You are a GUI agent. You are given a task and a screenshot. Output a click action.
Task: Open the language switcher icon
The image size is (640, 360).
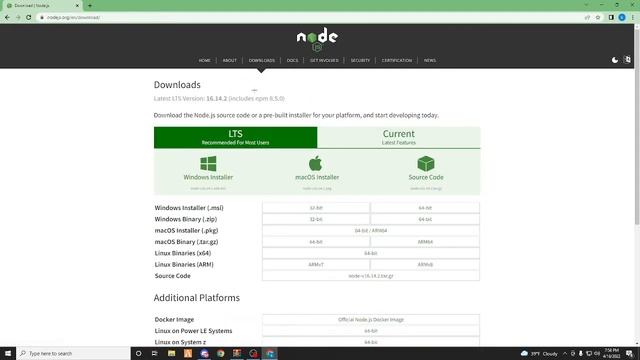coord(627,60)
